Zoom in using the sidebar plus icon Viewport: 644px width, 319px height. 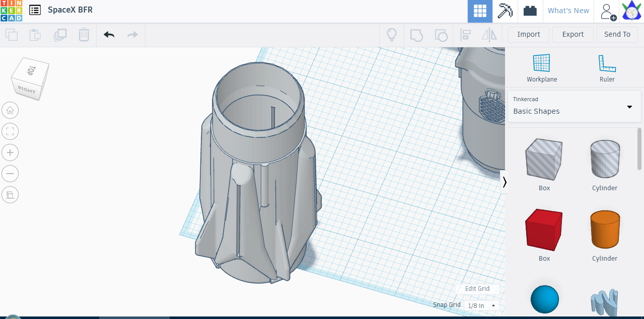tap(10, 152)
